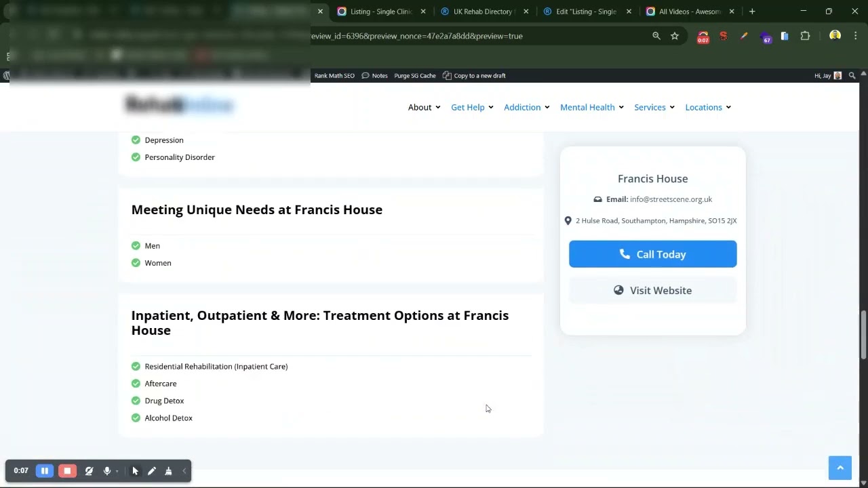Open the Locations dropdown menu
Screen dimensions: 868x488
pos(708,107)
